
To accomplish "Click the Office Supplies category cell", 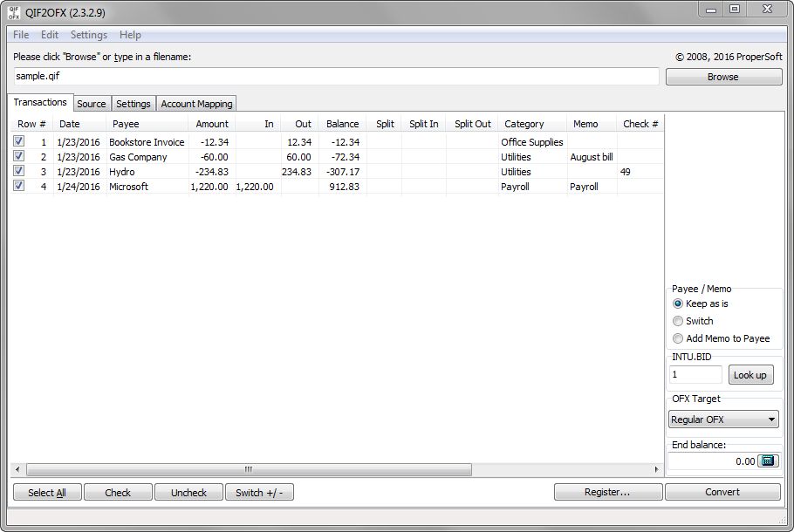I will pyautogui.click(x=532, y=142).
